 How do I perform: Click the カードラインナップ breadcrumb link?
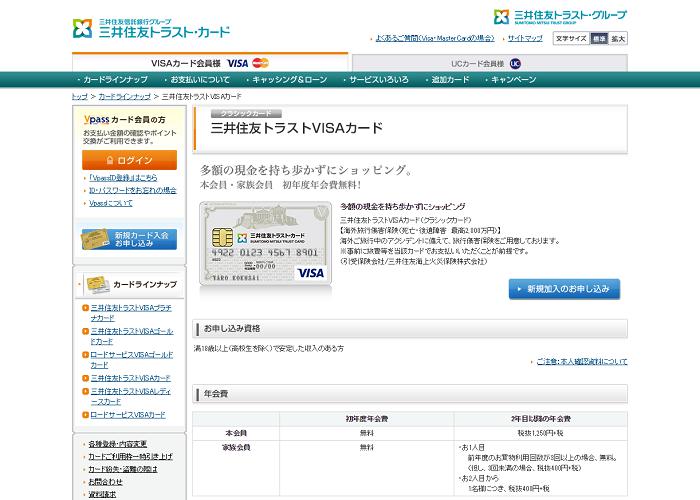click(x=124, y=96)
